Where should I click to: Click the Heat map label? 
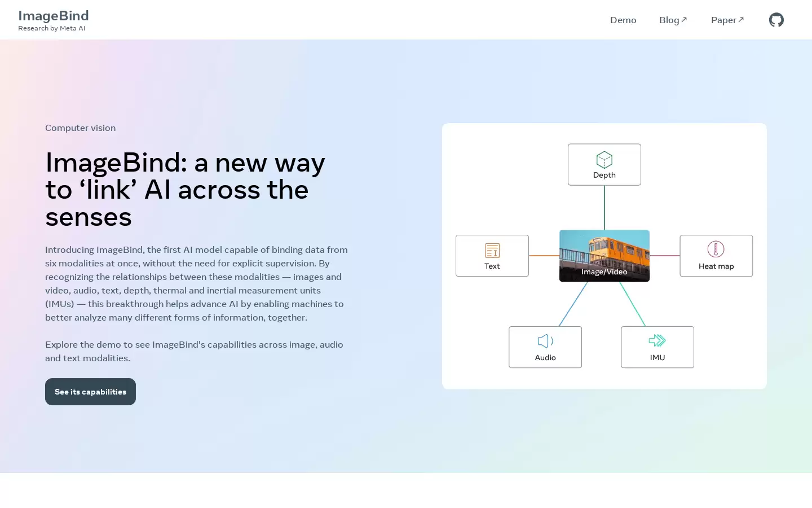716,266
